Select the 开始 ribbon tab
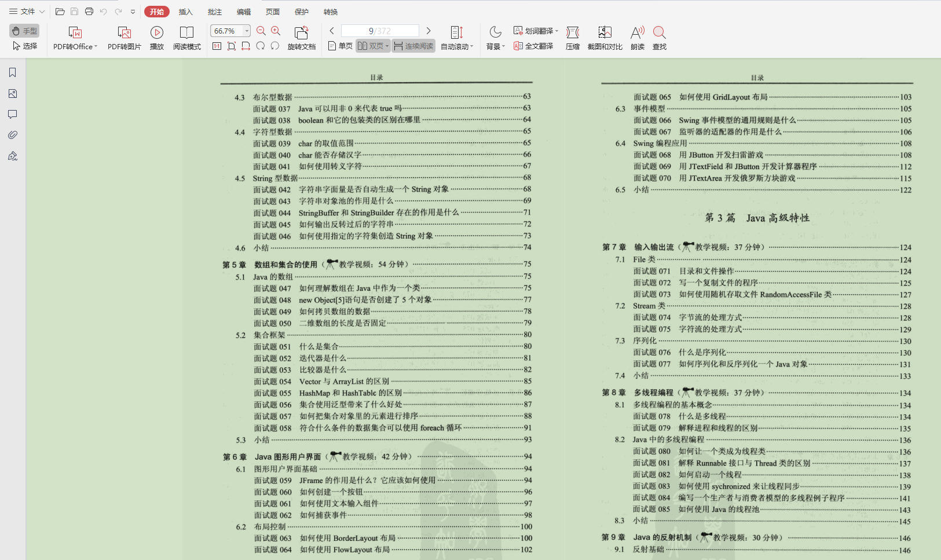Screen dimensions: 941x560 (157, 12)
